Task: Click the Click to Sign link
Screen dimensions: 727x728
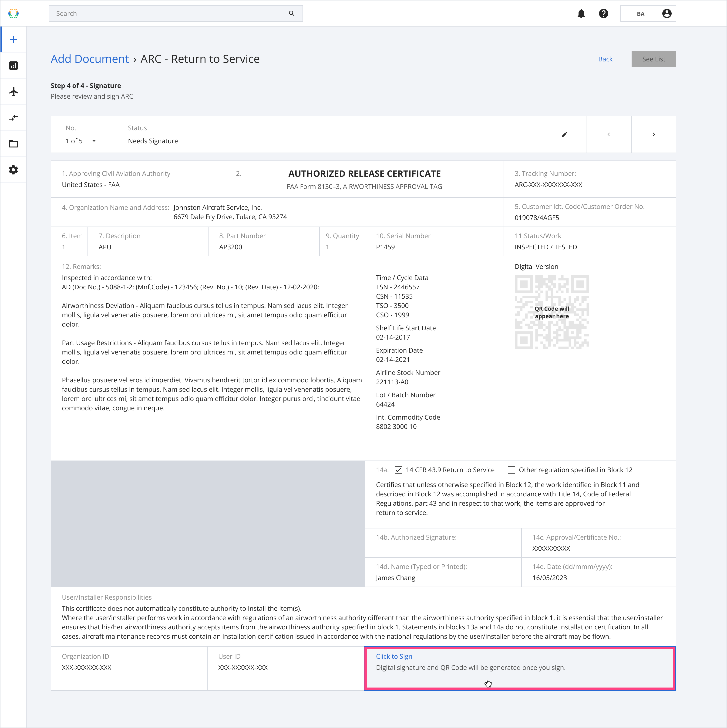Action: point(394,656)
